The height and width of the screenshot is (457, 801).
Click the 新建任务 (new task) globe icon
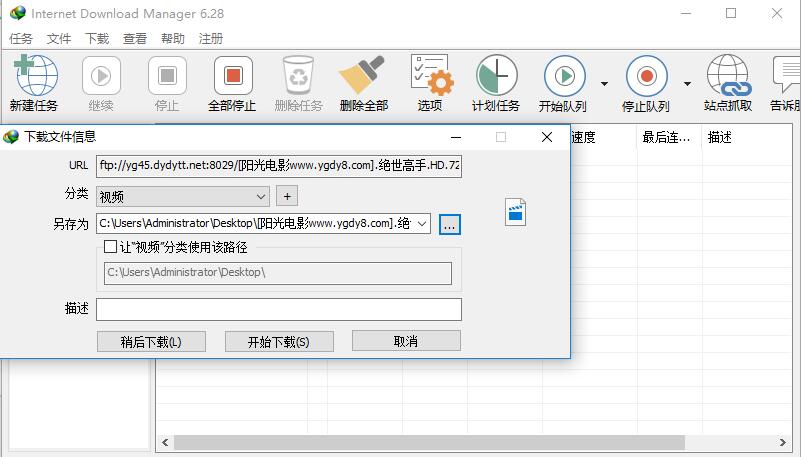pos(35,76)
